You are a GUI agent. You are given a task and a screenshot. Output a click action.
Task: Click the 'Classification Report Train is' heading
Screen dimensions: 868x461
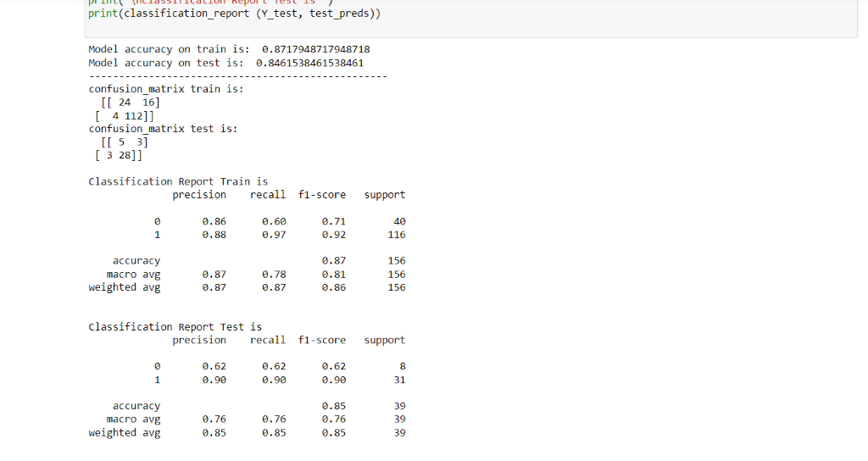(178, 181)
